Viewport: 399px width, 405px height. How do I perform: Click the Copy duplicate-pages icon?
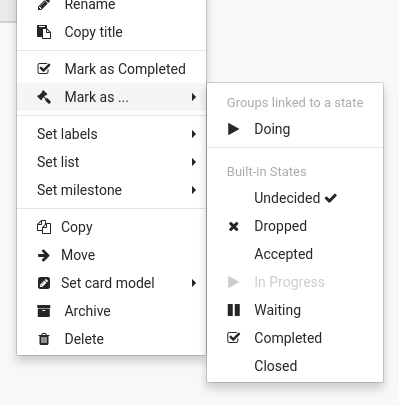[44, 227]
